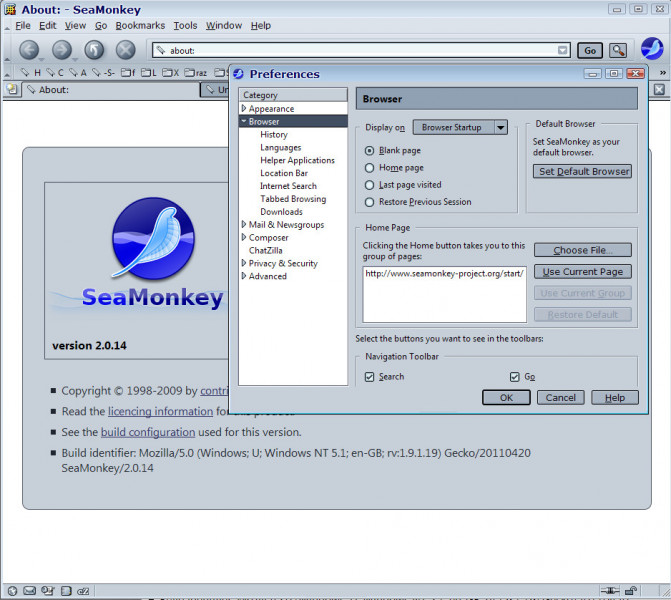
Task: Open Preferences Help button
Action: pos(615,398)
